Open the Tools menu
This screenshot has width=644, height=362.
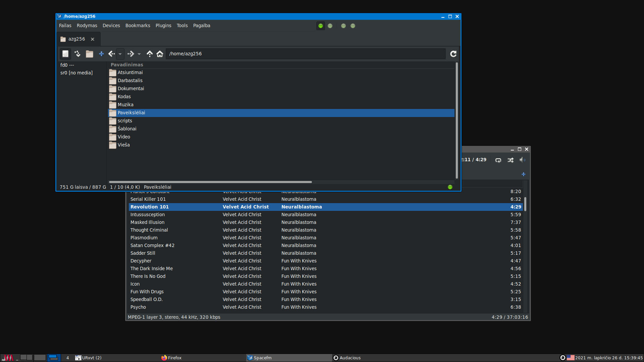(182, 25)
